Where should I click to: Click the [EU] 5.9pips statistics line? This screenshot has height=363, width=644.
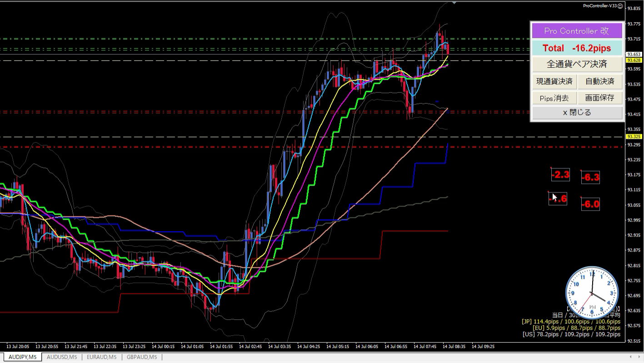[x=576, y=328]
